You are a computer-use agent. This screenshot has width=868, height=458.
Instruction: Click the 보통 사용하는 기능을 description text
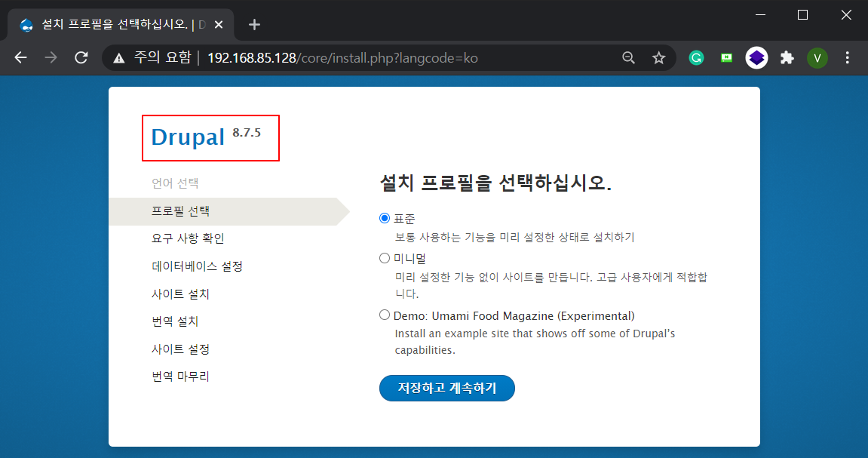[x=515, y=237]
